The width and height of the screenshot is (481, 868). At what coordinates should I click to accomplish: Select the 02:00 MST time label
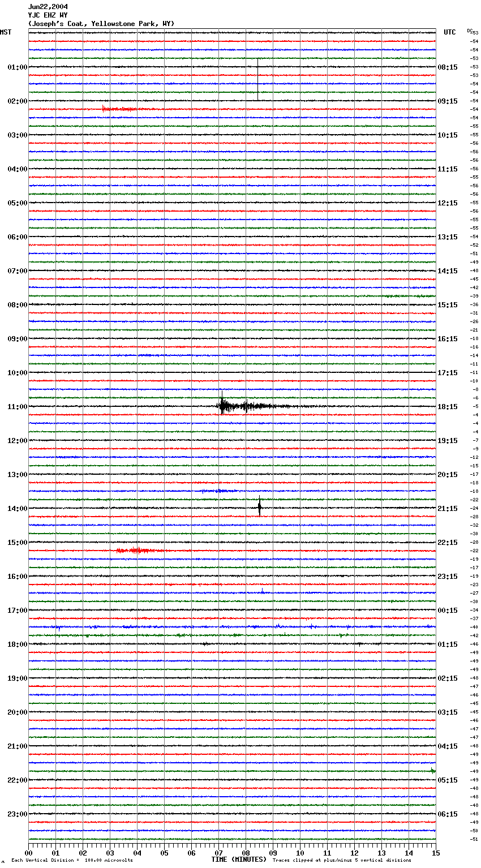(18, 101)
